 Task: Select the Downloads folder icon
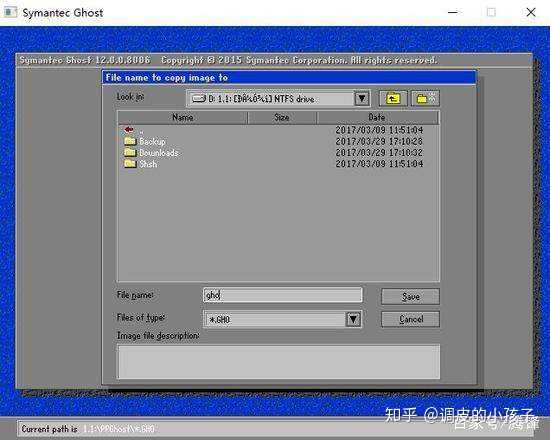pyautogui.click(x=130, y=152)
